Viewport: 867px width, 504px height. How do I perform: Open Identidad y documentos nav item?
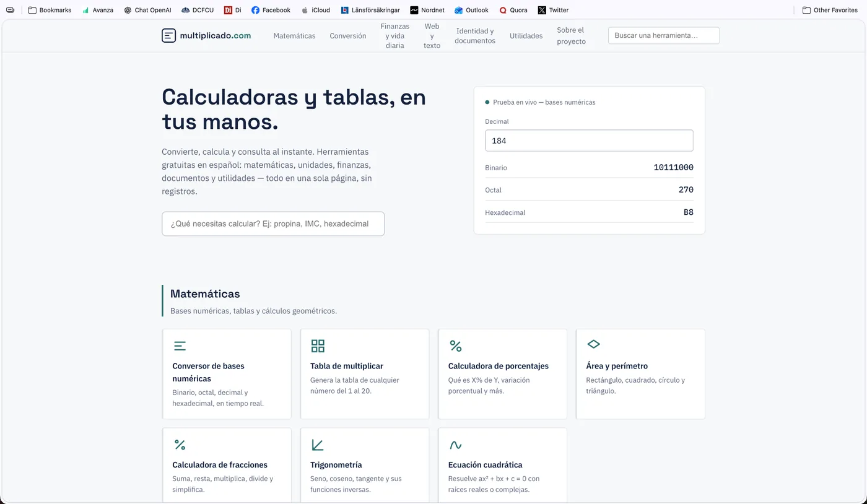click(475, 36)
